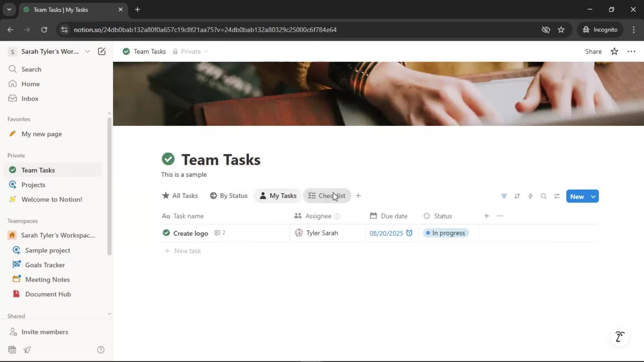Add page to favorites with star icon

614,51
